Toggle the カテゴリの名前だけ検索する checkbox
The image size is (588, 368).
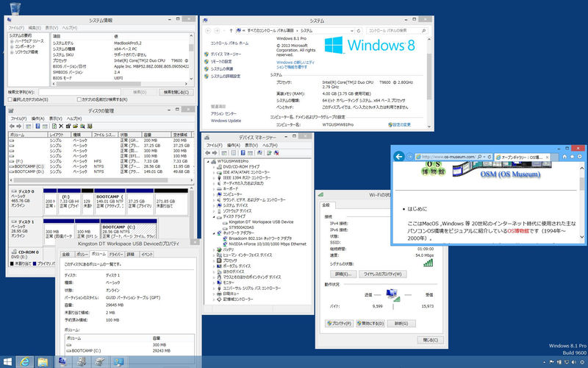click(x=79, y=99)
